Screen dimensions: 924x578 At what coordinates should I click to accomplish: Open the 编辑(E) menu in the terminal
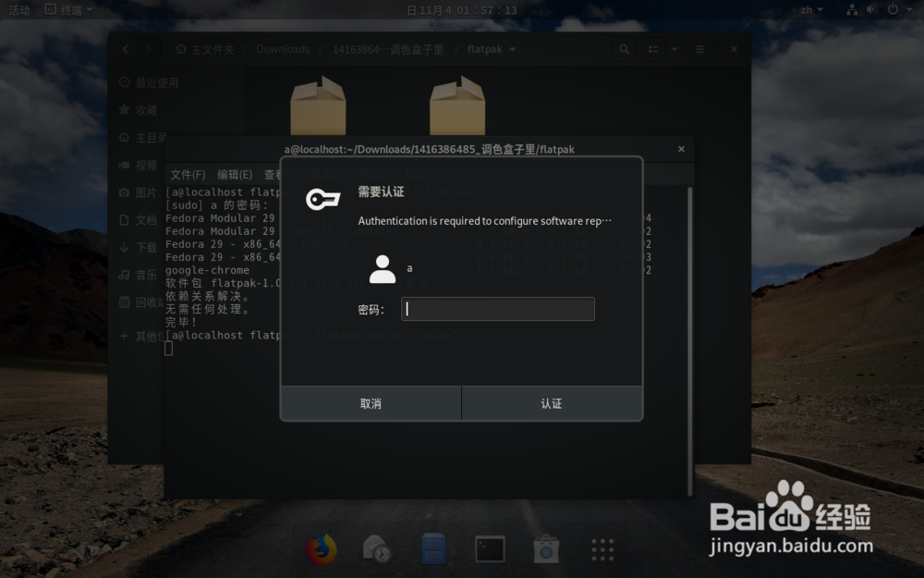pyautogui.click(x=234, y=174)
